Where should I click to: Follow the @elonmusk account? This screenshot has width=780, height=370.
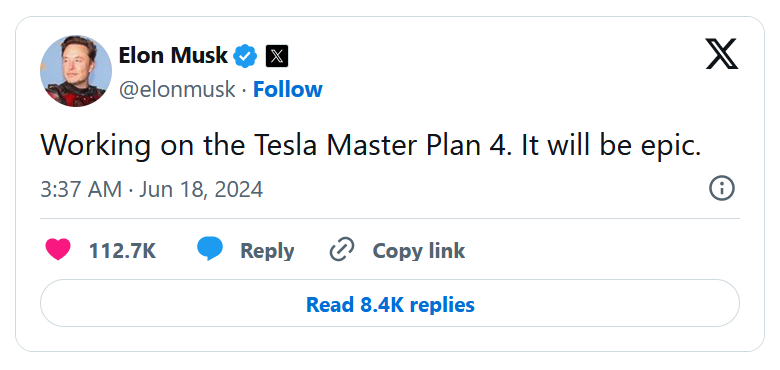pos(288,90)
